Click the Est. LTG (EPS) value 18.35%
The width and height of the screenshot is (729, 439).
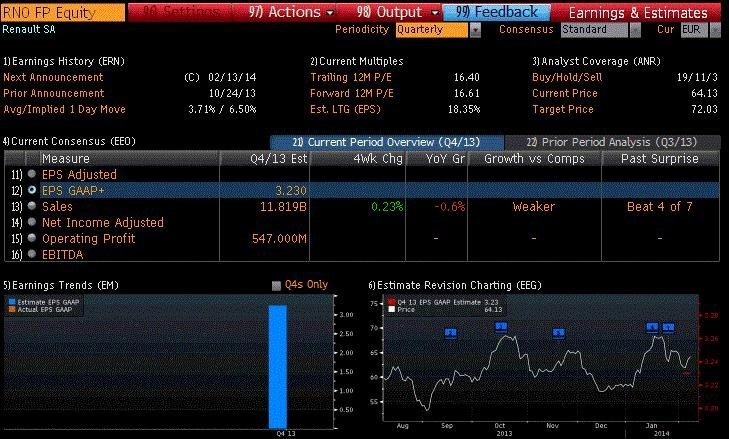click(464, 109)
